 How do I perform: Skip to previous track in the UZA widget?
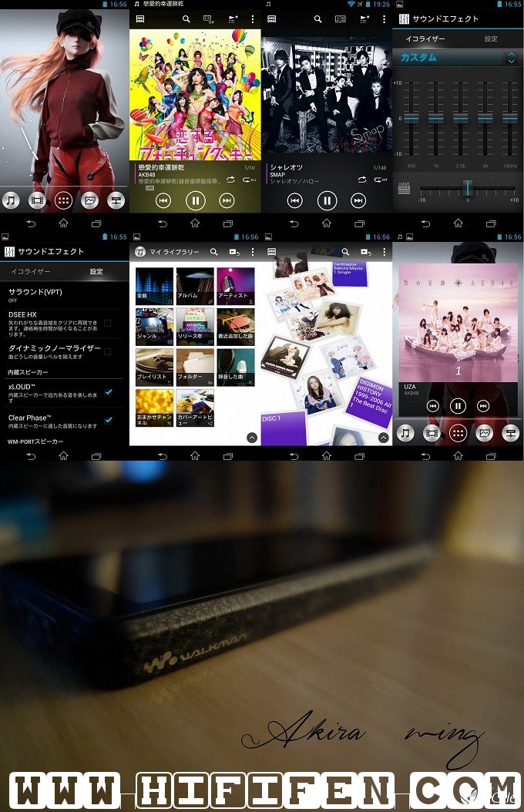click(x=433, y=405)
